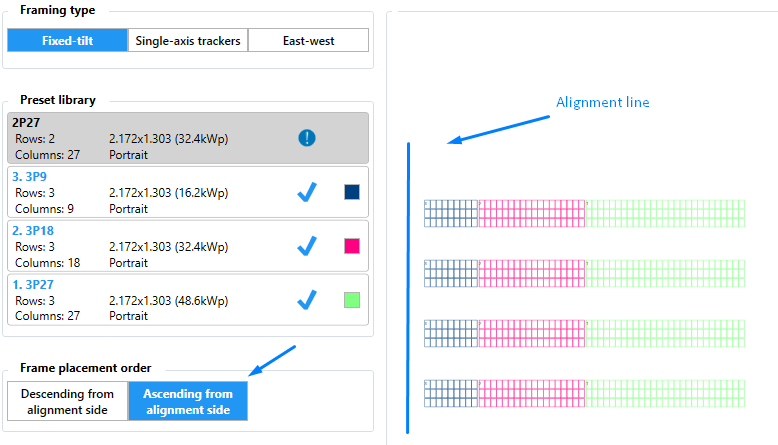Select the Fixed-tilt framing type
The height and width of the screenshot is (445, 778).
pyautogui.click(x=68, y=41)
